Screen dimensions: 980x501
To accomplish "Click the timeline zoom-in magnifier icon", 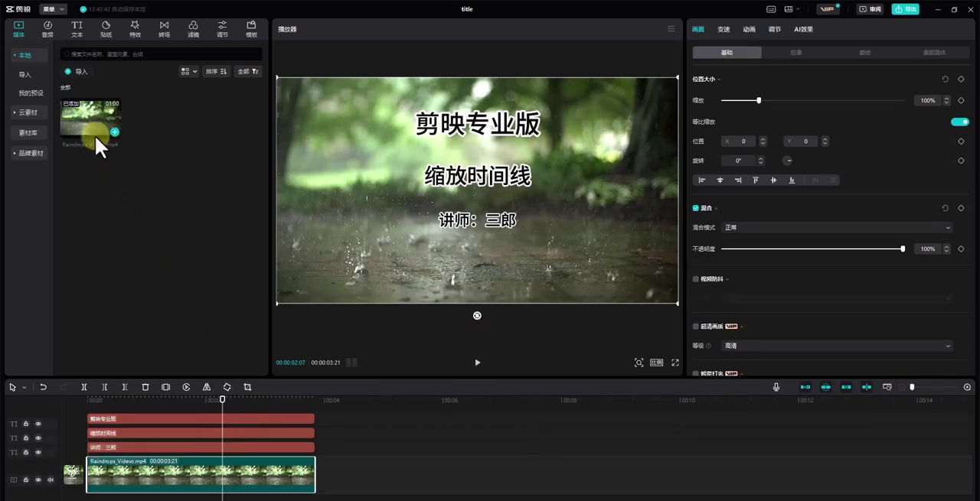I will [967, 387].
